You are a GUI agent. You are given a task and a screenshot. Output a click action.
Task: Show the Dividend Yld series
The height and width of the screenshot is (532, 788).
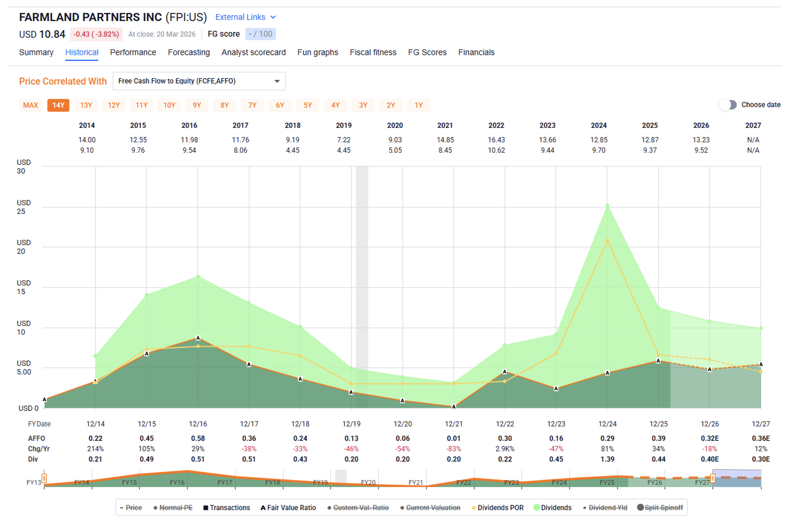[x=608, y=508]
